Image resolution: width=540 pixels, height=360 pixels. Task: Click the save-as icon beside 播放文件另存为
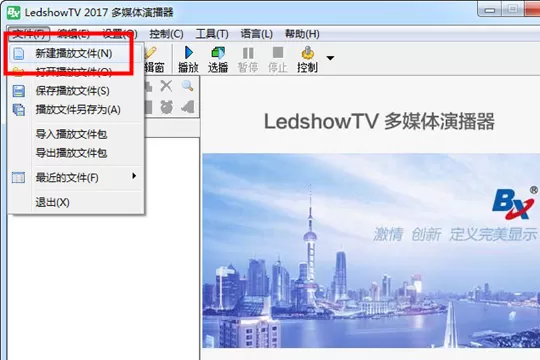pos(19,110)
